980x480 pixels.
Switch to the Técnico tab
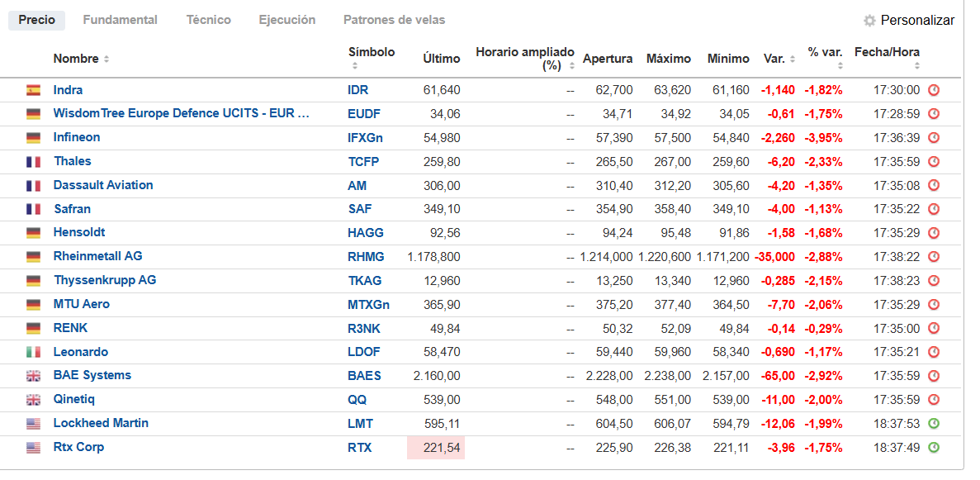[208, 20]
